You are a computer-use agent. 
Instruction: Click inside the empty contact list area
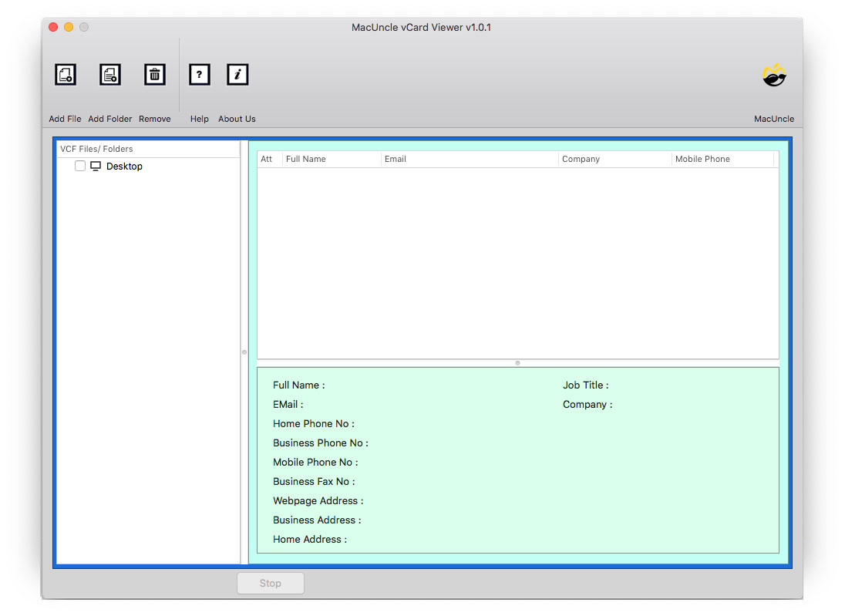pyautogui.click(x=517, y=262)
